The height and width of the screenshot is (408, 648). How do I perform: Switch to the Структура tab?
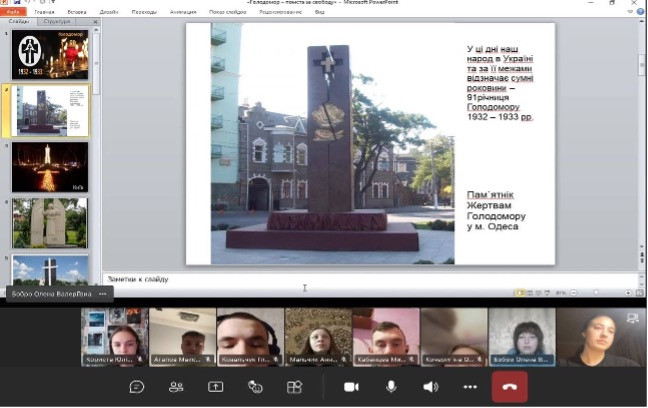click(x=57, y=20)
